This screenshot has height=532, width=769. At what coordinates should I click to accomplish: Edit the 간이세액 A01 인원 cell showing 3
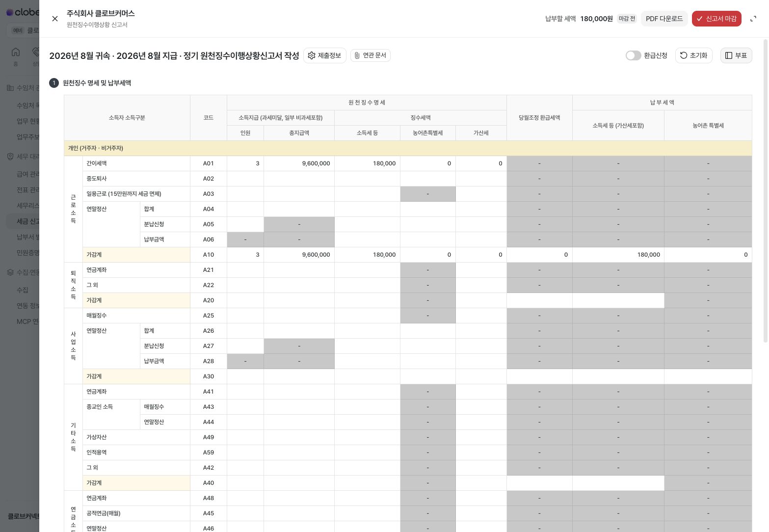[x=245, y=163]
